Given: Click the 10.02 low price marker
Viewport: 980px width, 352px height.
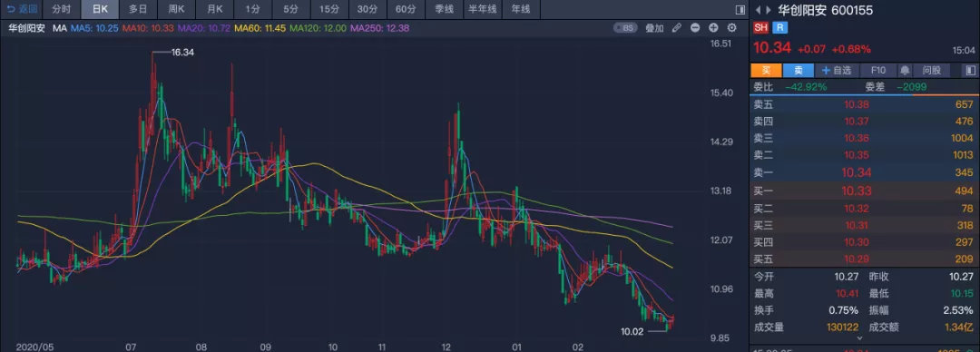Looking at the screenshot, I should [x=632, y=331].
